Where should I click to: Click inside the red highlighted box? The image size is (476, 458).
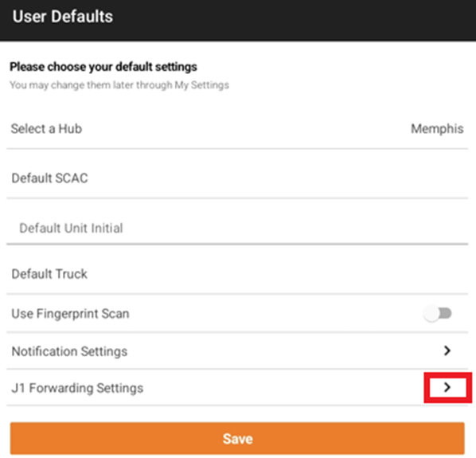pos(448,388)
